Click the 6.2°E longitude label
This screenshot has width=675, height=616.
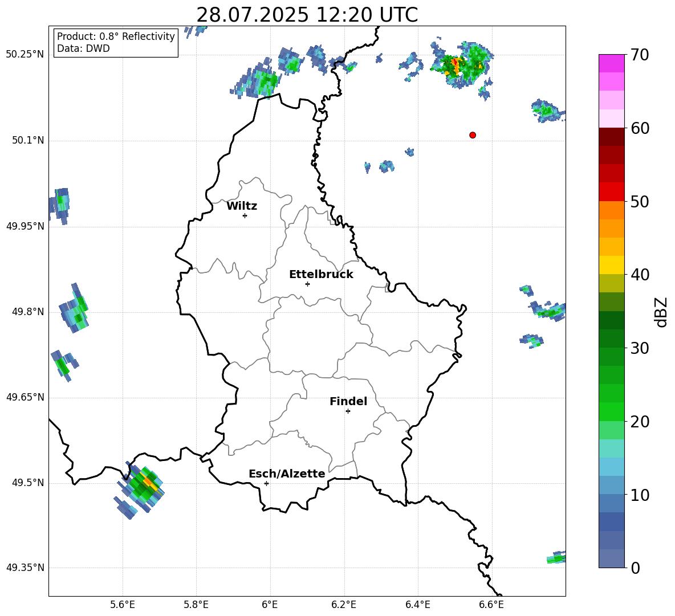[344, 605]
